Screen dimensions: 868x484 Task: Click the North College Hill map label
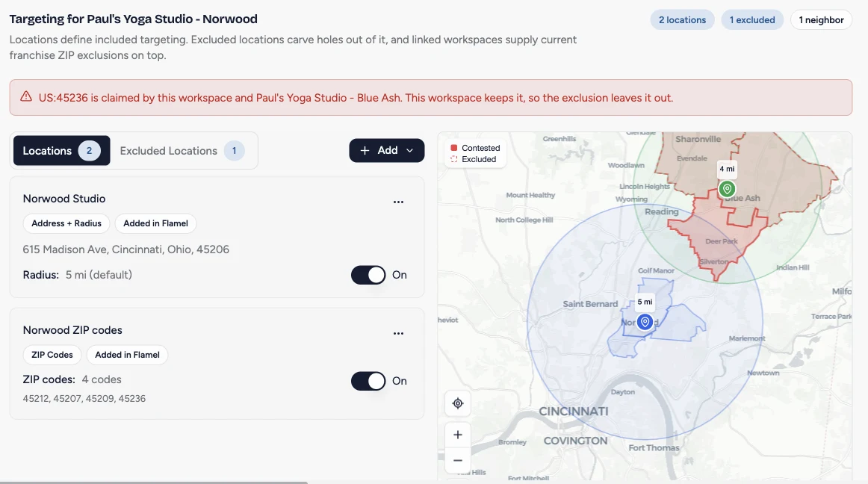tap(524, 220)
